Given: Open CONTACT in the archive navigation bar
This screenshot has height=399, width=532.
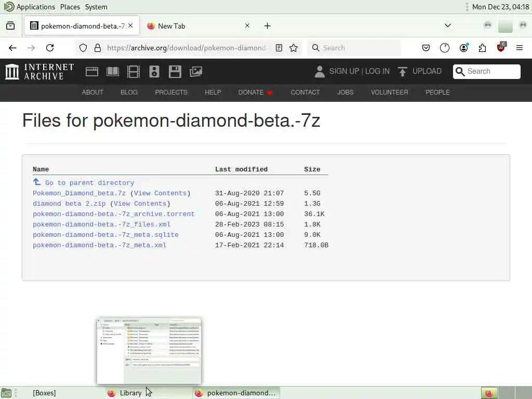Looking at the screenshot, I should click(305, 92).
